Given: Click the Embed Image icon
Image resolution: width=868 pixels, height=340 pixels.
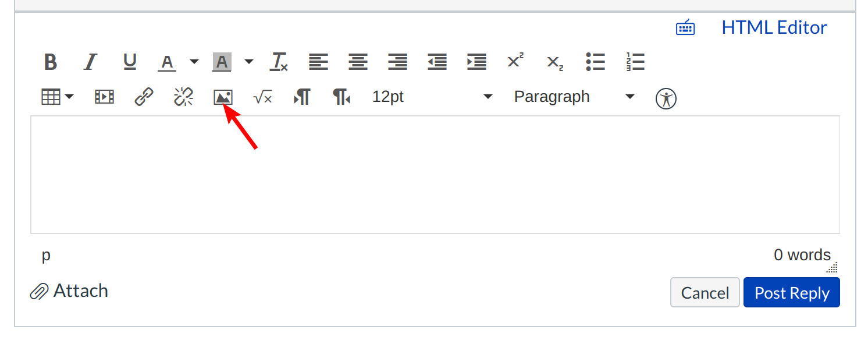Looking at the screenshot, I should [x=223, y=97].
